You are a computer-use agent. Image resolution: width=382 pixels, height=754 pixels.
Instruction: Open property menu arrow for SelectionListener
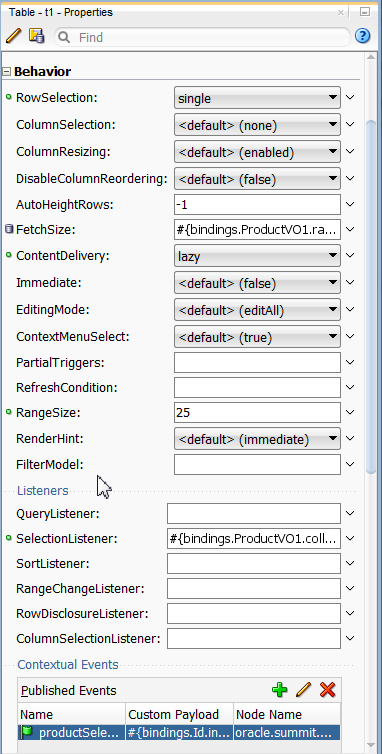[x=350, y=538]
